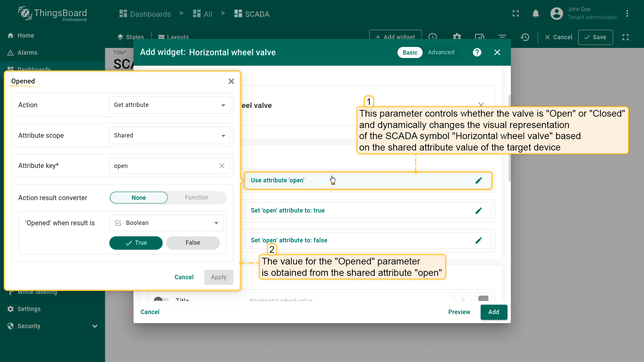Click the Add button in the dialog
Viewport: 644px width, 362px height.
(493, 312)
